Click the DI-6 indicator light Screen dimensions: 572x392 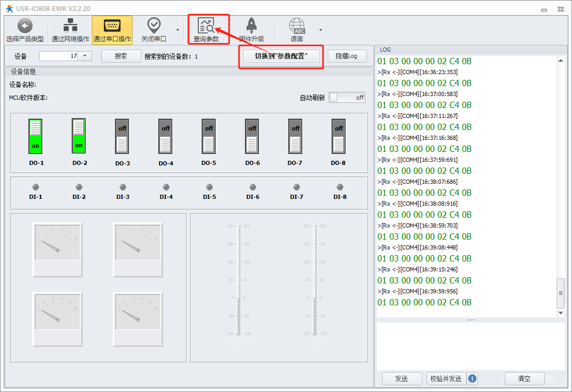coord(253,187)
